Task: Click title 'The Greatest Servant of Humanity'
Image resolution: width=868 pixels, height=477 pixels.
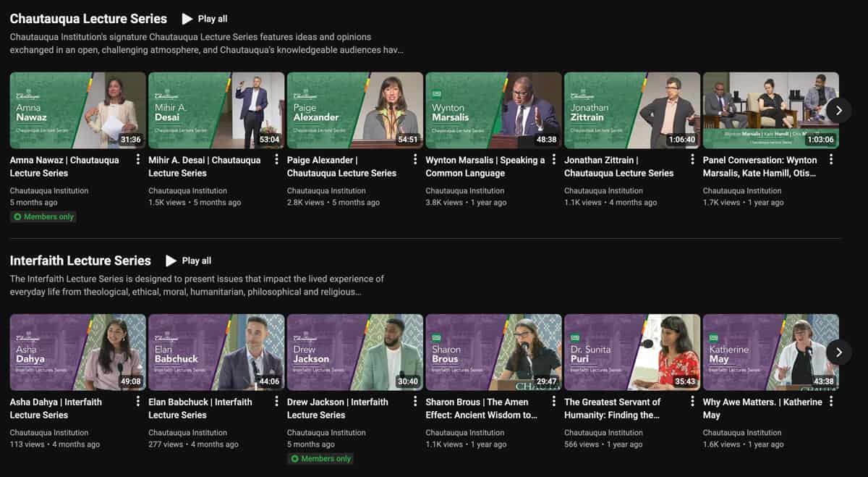Action: pyautogui.click(x=613, y=408)
